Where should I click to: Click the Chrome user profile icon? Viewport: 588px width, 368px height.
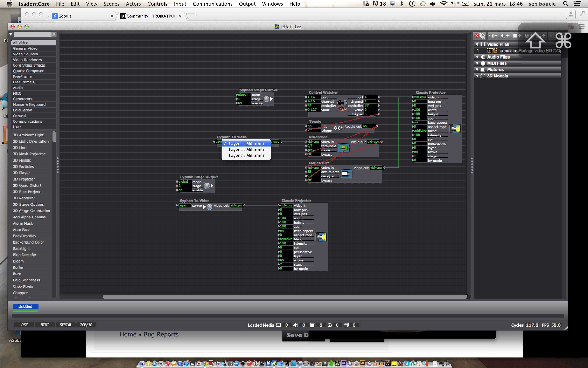point(571,14)
